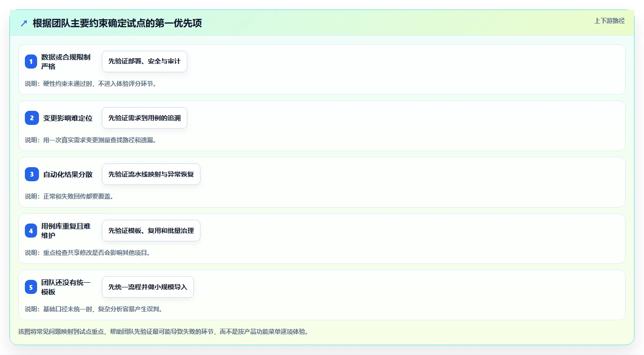The width and height of the screenshot is (644, 355).
Task: Click the 数据或合规限制严格 label
Action: coord(66,62)
